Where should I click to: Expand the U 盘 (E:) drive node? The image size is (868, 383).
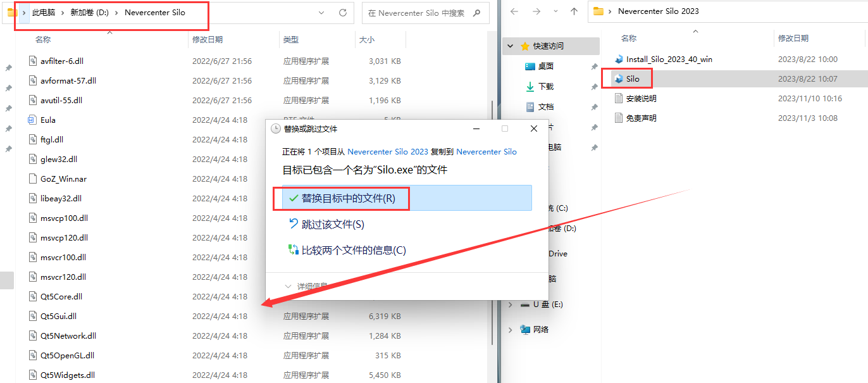coord(511,305)
